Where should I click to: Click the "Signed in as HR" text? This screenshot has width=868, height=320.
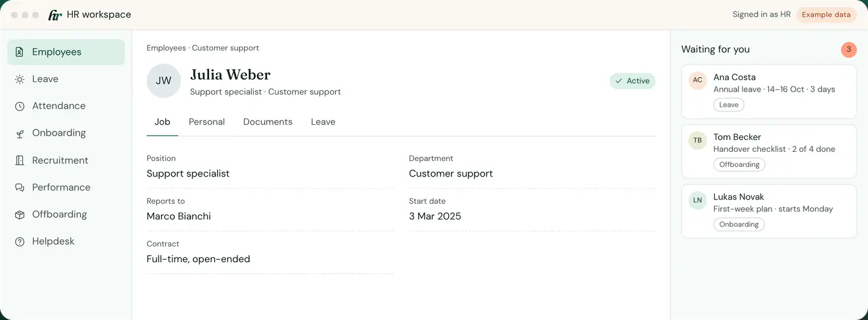761,14
